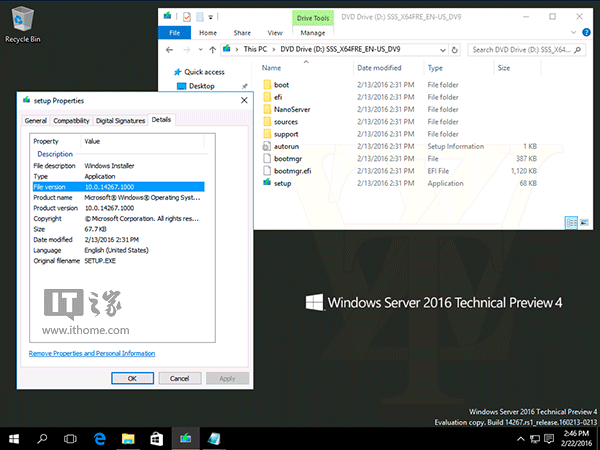Open Task View on the taskbar
The image size is (600, 450).
(70, 439)
